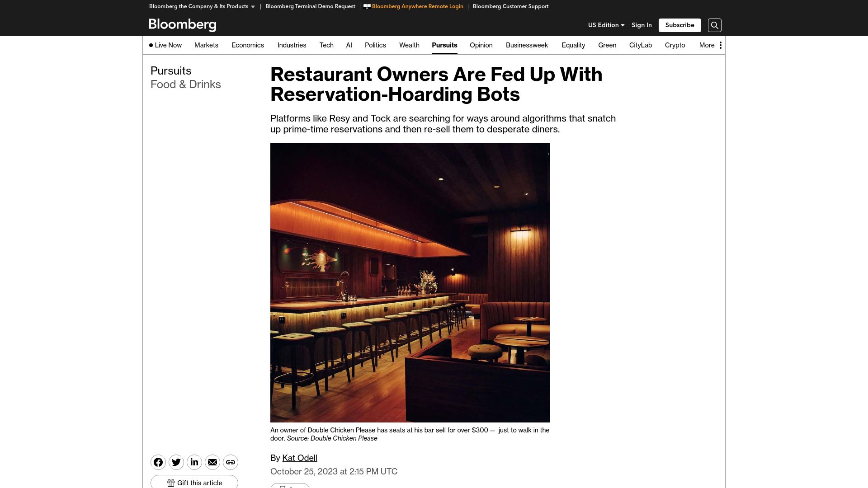Go to the AI section

coord(349,45)
